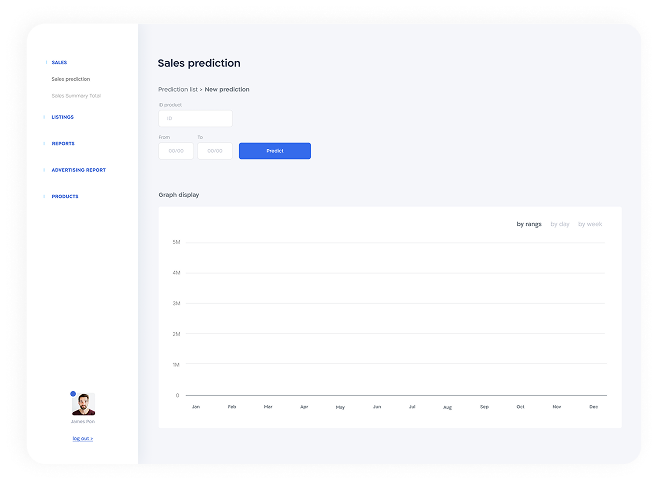659x485 pixels.
Task: Click the Aug month label on chart
Action: [x=447, y=407]
